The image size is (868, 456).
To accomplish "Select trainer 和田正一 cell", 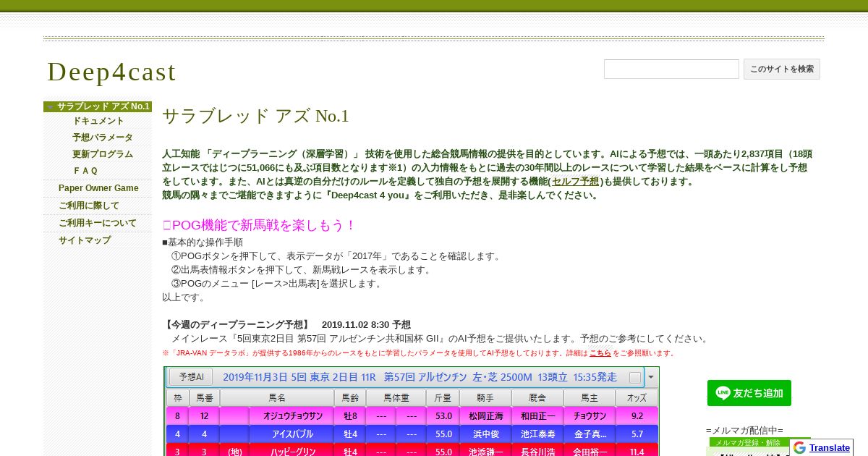I will click(537, 416).
